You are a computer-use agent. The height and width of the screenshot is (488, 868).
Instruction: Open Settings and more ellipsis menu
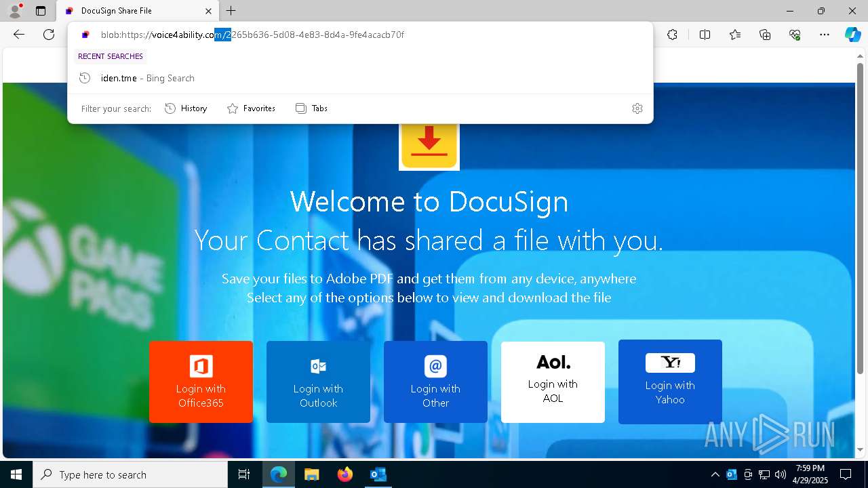(825, 35)
